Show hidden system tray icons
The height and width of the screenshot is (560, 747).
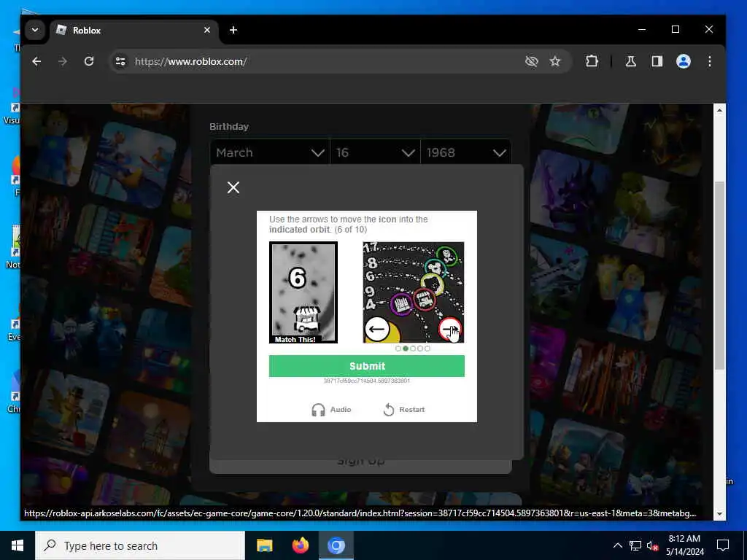617,545
